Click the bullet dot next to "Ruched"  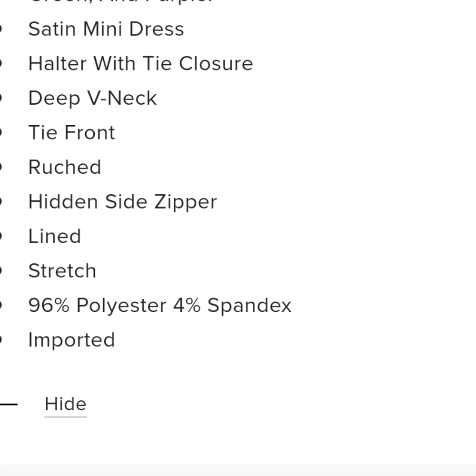1,168
